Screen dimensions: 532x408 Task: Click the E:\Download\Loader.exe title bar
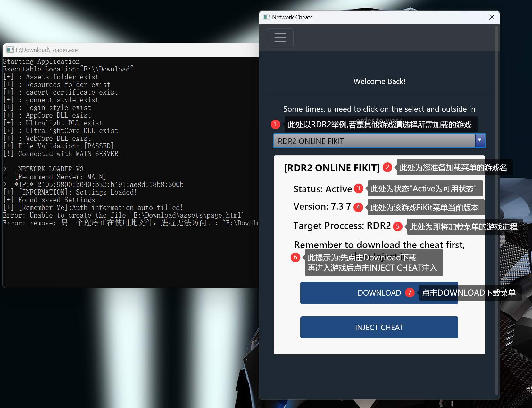point(128,50)
